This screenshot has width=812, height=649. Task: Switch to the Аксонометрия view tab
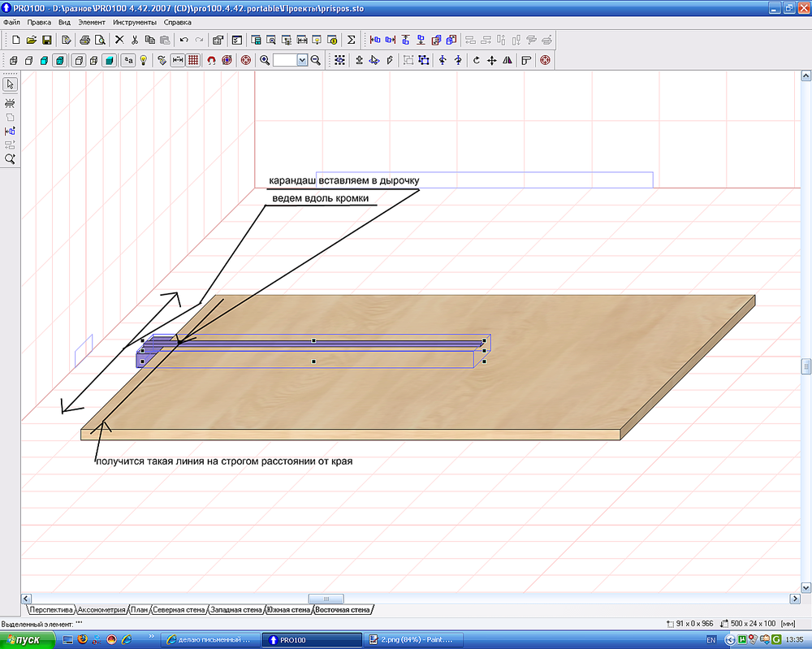click(x=101, y=609)
